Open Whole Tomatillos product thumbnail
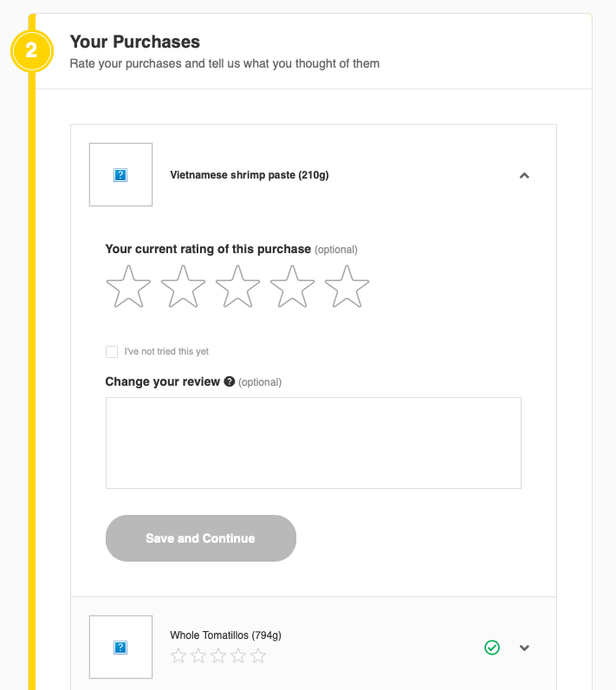Screen dimensions: 616x690 pos(121,647)
